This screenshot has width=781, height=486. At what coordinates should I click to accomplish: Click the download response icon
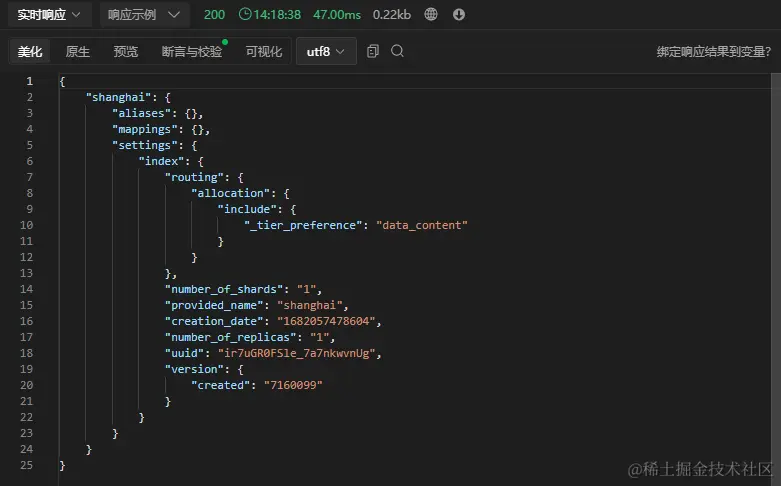(x=459, y=14)
